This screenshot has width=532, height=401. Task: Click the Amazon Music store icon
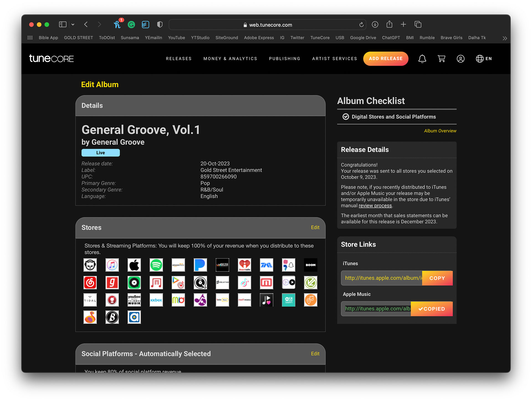(x=178, y=265)
